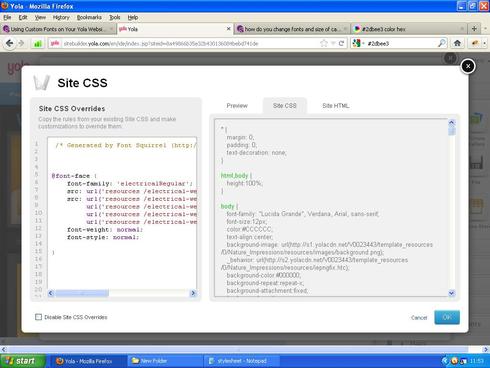Click the scroll down arrow in Site CSS pane

pos(452,293)
